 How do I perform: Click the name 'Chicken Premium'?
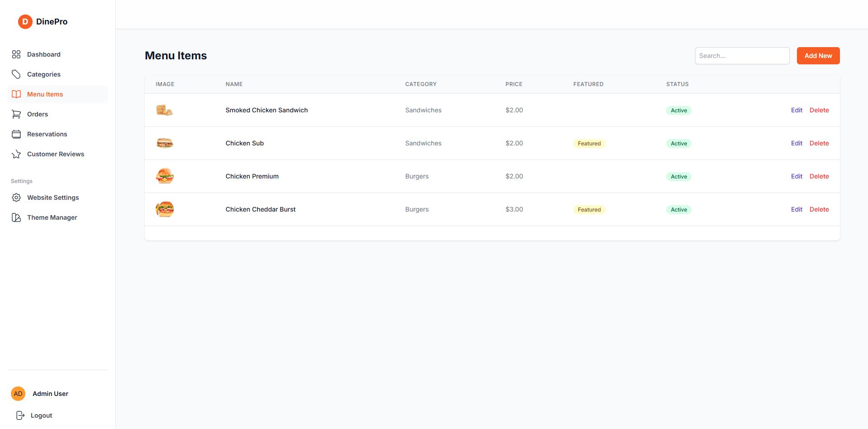pos(252,176)
